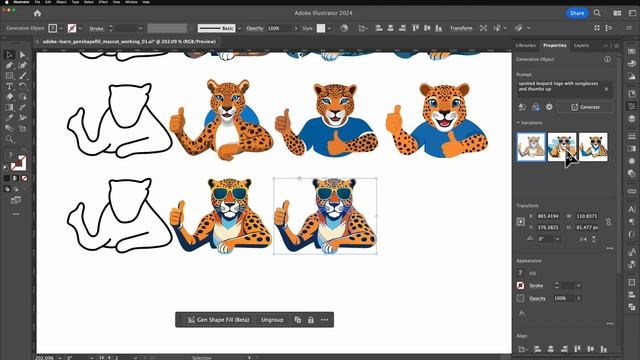The image size is (640, 360).
Task: Open the stroke weight dropdown in control bar
Action: [x=140, y=29]
